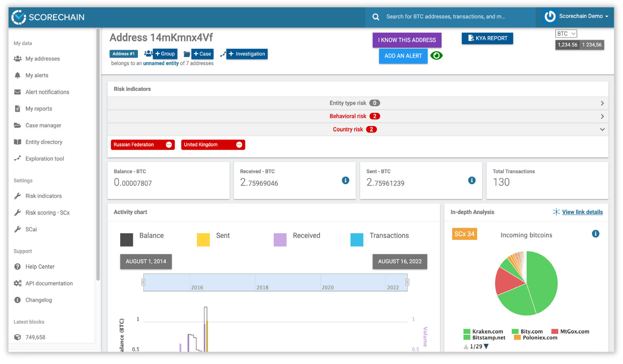This screenshot has height=364, width=623.
Task: Grab the right timeline range handle
Action: tap(407, 282)
